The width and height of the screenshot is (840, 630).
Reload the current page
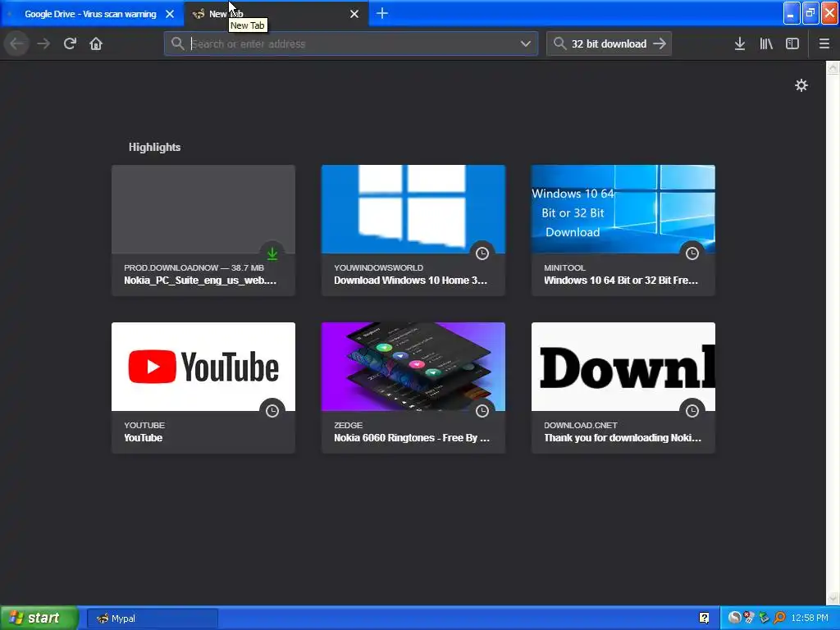click(70, 44)
